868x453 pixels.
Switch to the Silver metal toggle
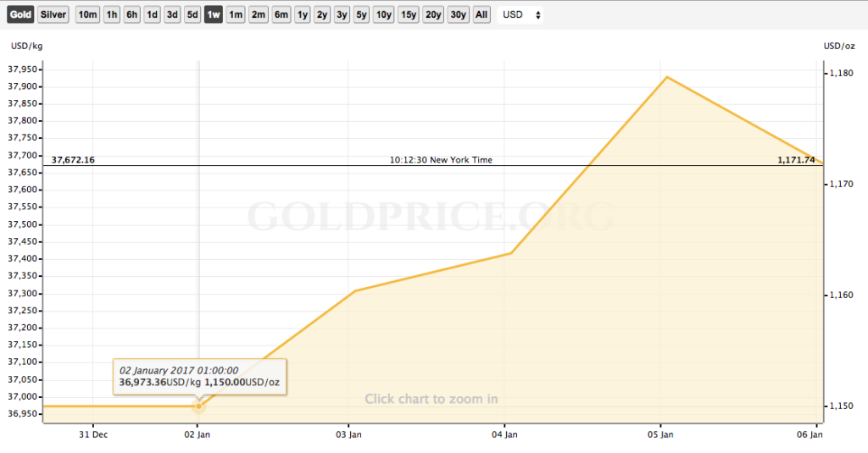point(53,14)
